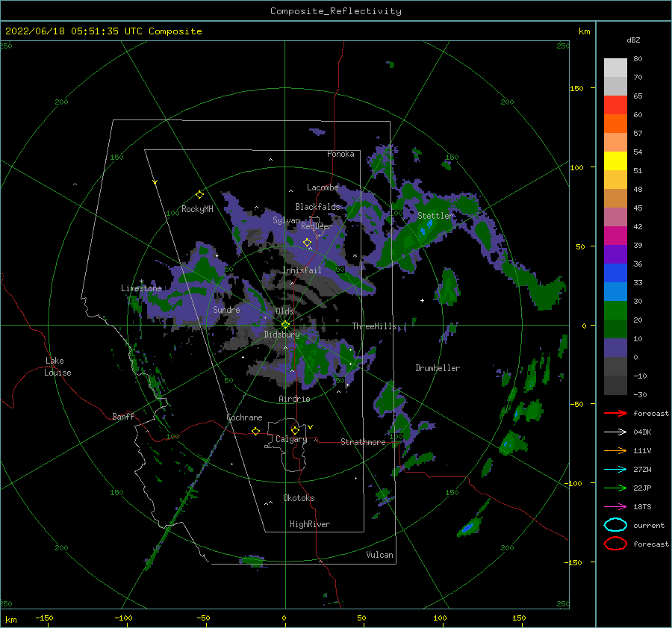Click the white 04DK arrow icon
The width and height of the screenshot is (672, 628).
615,432
